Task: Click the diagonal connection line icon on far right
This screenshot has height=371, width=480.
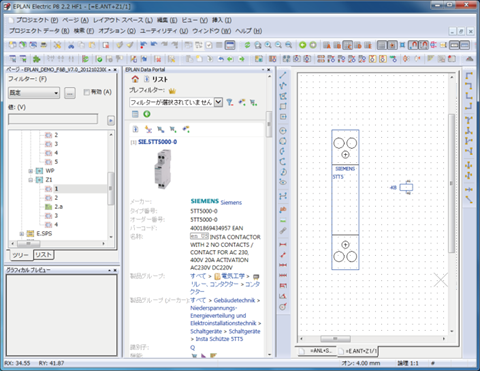Action: click(469, 200)
